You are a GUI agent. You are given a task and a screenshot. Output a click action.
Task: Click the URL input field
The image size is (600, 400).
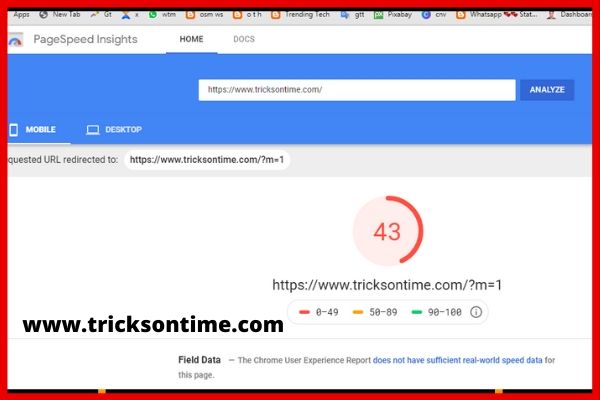point(357,90)
